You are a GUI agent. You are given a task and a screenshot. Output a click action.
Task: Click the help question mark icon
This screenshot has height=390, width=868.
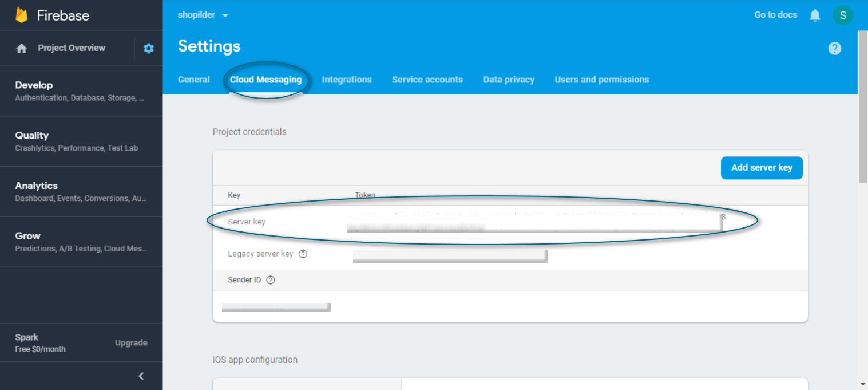coord(835,48)
